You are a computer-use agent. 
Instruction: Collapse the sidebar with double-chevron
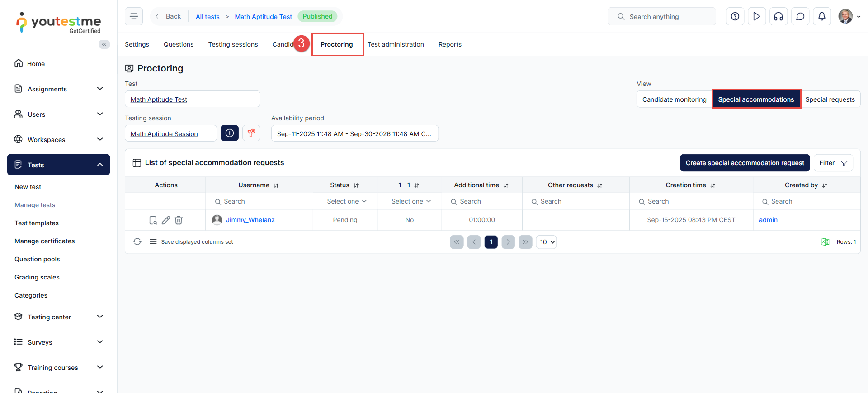tap(104, 44)
